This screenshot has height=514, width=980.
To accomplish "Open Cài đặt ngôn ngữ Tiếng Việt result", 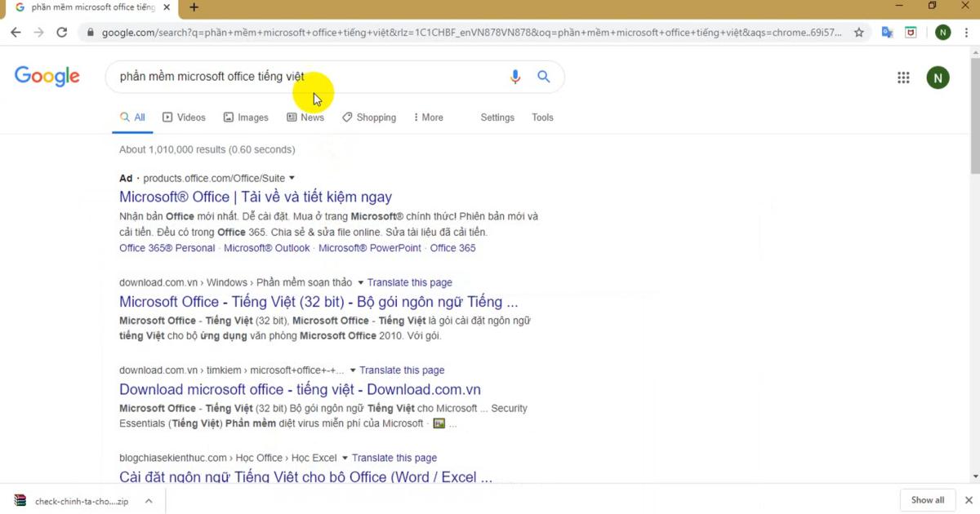I will pyautogui.click(x=305, y=476).
